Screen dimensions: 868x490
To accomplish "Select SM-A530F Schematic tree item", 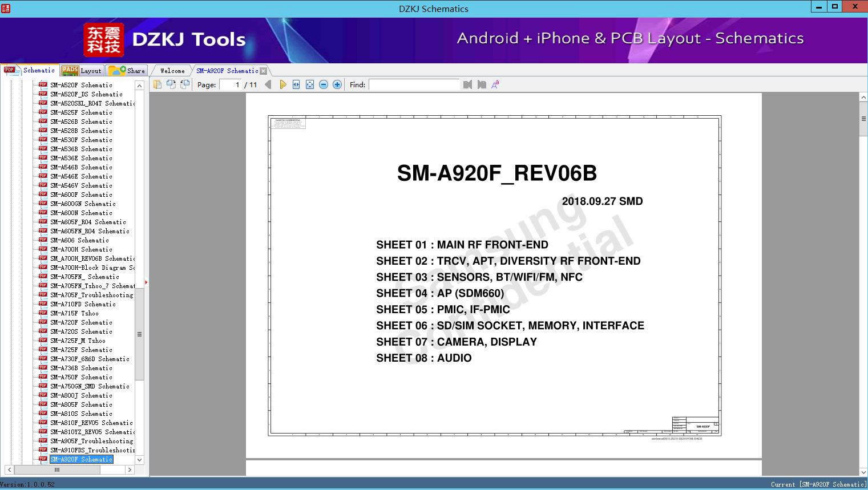I will [x=81, y=140].
